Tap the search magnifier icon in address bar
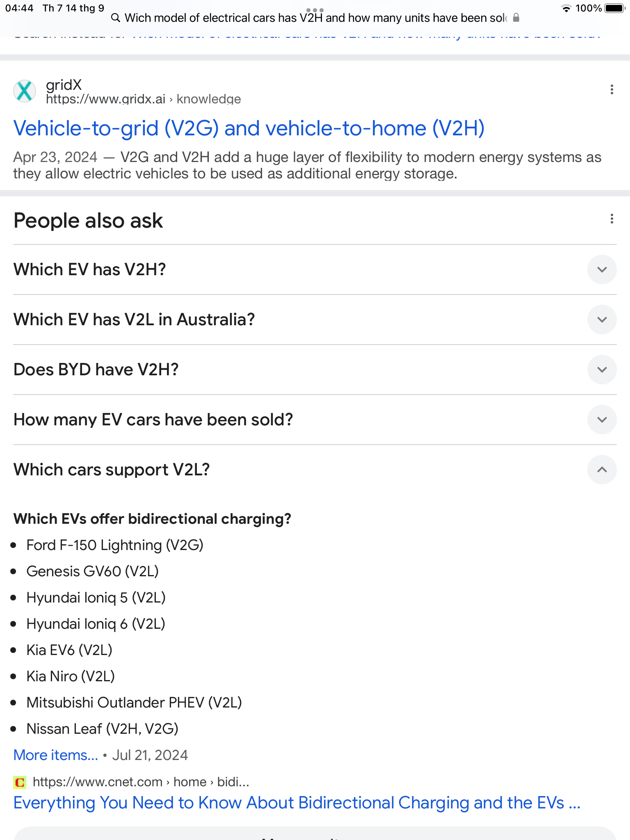Screen dimensions: 630x840 click(x=116, y=18)
